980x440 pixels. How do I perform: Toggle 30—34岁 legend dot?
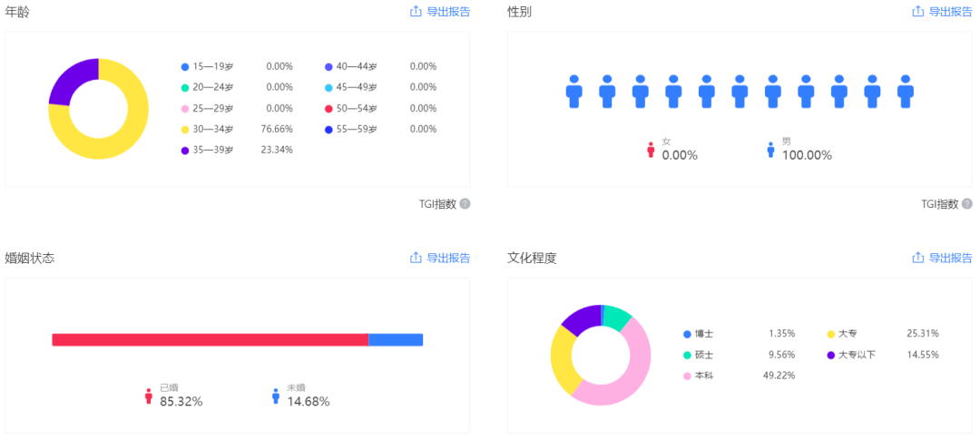point(184,130)
